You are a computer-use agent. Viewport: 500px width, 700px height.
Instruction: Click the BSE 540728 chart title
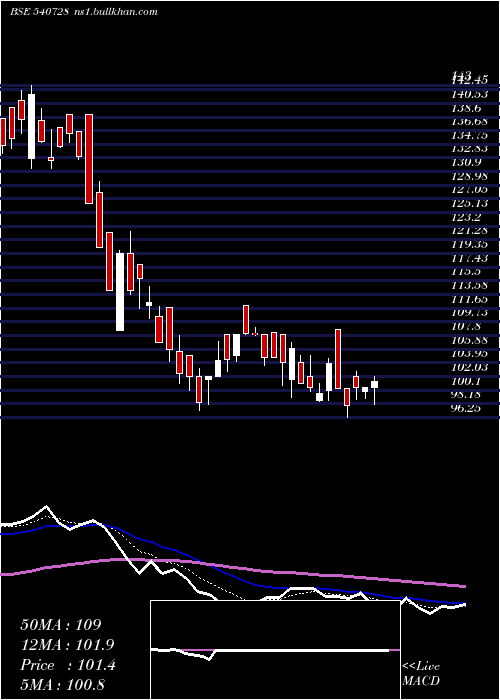point(39,12)
